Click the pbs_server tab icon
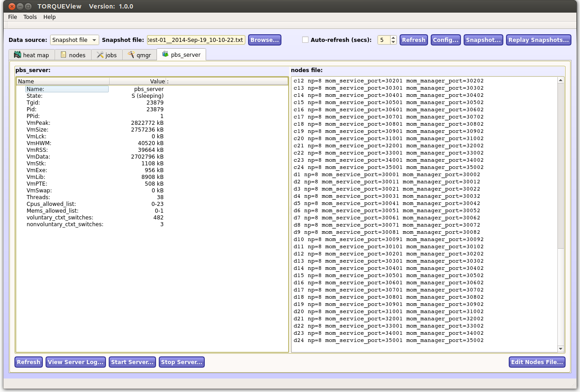 [166, 54]
